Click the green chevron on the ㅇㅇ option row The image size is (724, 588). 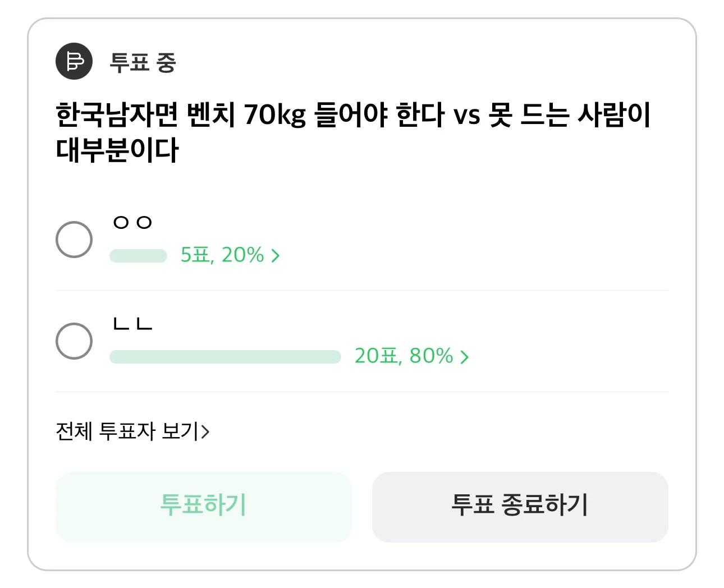click(276, 255)
